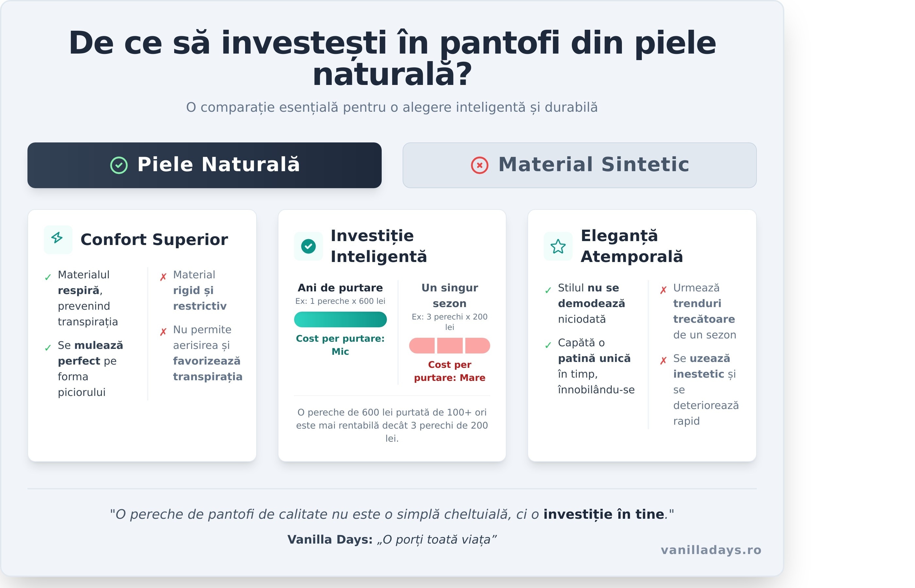Click the red X before 'Se uzează inestetic'
This screenshot has height=588, width=915.
point(663,360)
